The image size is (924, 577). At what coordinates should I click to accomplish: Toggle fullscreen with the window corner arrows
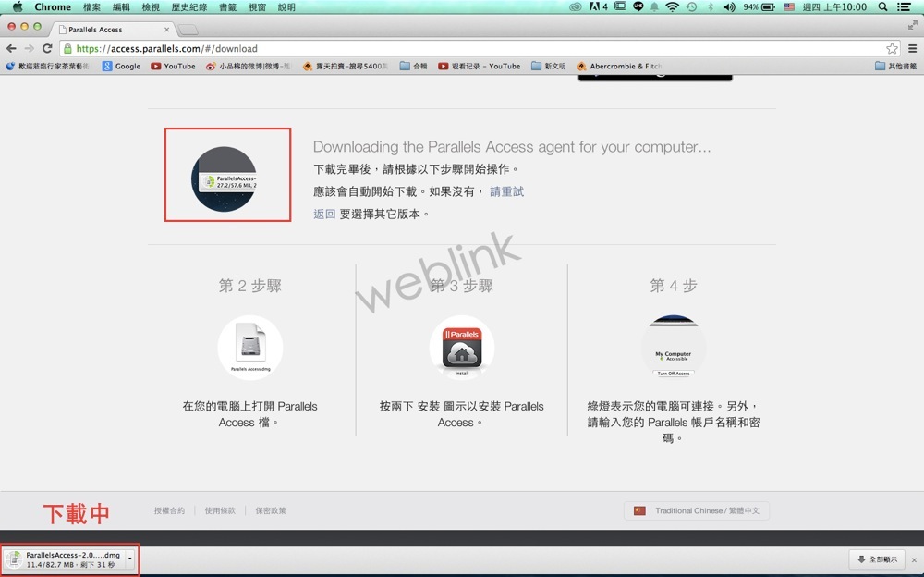coord(912,25)
